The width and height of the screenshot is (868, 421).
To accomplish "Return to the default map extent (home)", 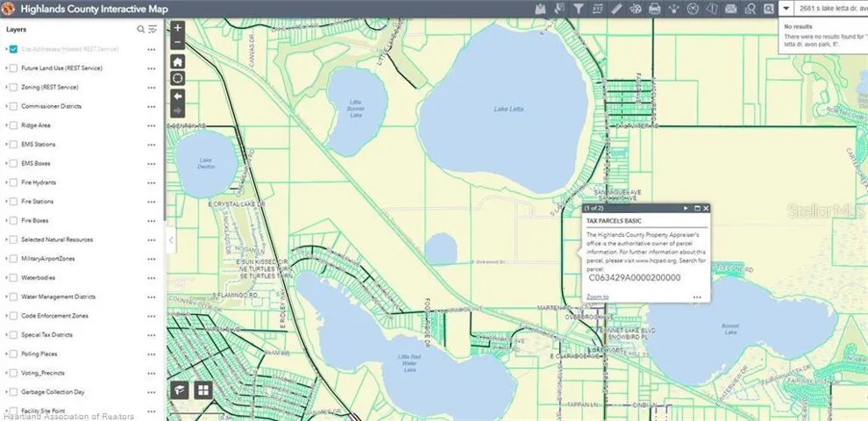I will tap(178, 61).
